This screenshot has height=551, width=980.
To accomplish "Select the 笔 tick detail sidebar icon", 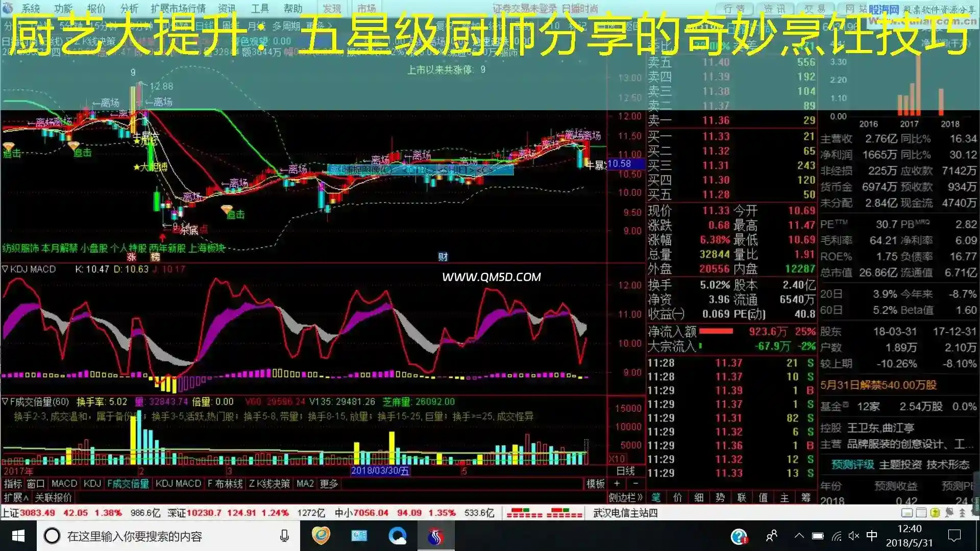I will click(656, 497).
